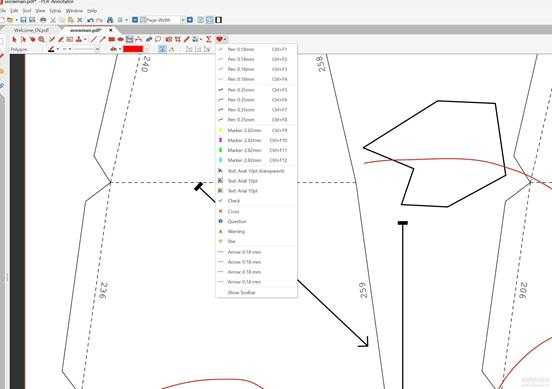552x389 pixels.
Task: Toggle the highlighted blue properties bar icon
Action: pyautogui.click(x=162, y=49)
